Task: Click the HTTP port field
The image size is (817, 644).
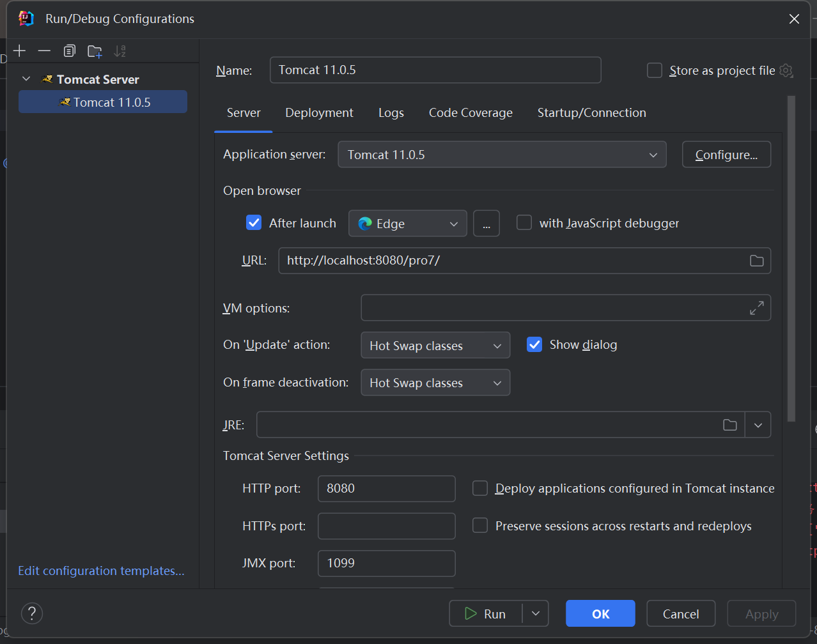Action: click(x=387, y=489)
